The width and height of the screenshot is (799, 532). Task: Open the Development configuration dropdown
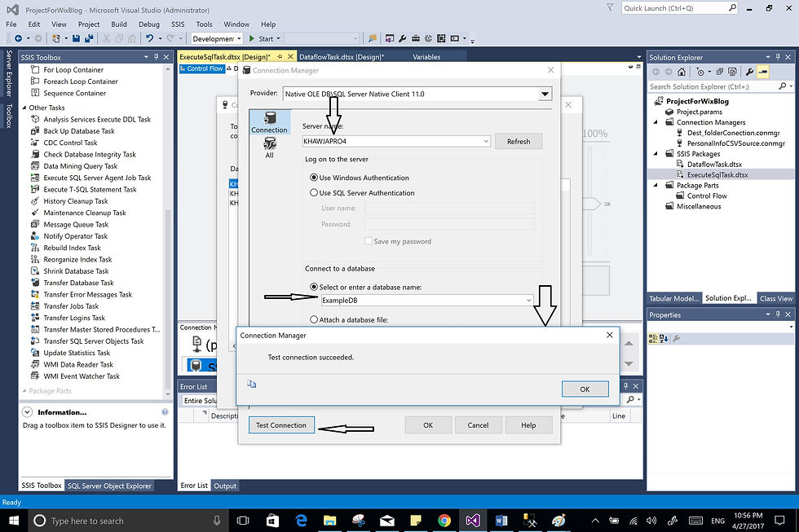click(x=238, y=38)
